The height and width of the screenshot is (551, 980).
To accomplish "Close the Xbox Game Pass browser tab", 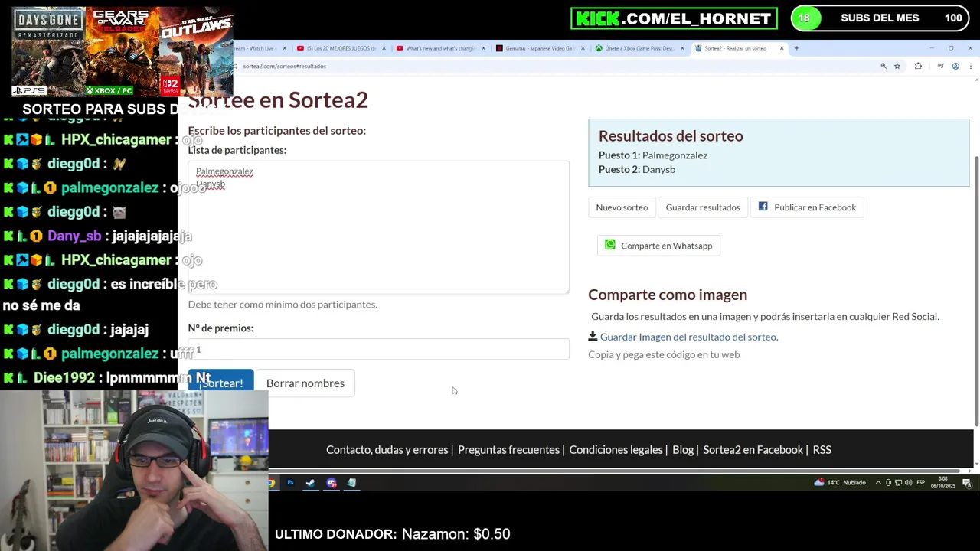I will pyautogui.click(x=682, y=48).
